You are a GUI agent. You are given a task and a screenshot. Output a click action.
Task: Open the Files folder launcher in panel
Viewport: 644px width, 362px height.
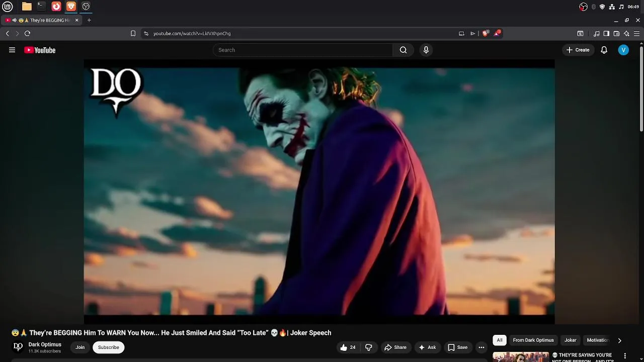click(x=27, y=7)
